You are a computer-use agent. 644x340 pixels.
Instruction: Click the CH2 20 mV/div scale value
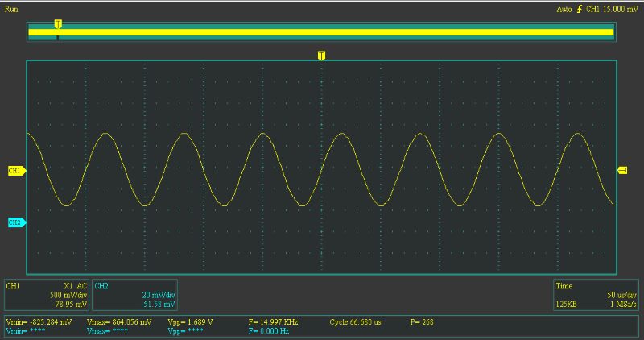159,295
